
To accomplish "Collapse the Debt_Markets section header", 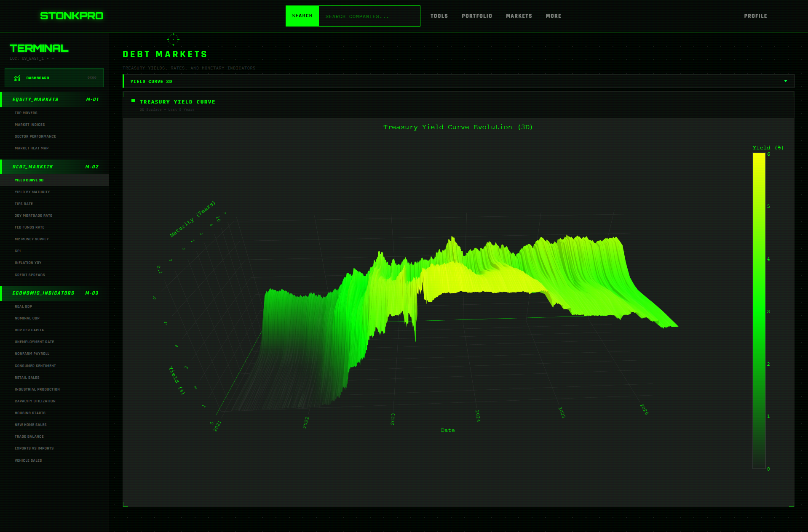I will pyautogui.click(x=54, y=167).
